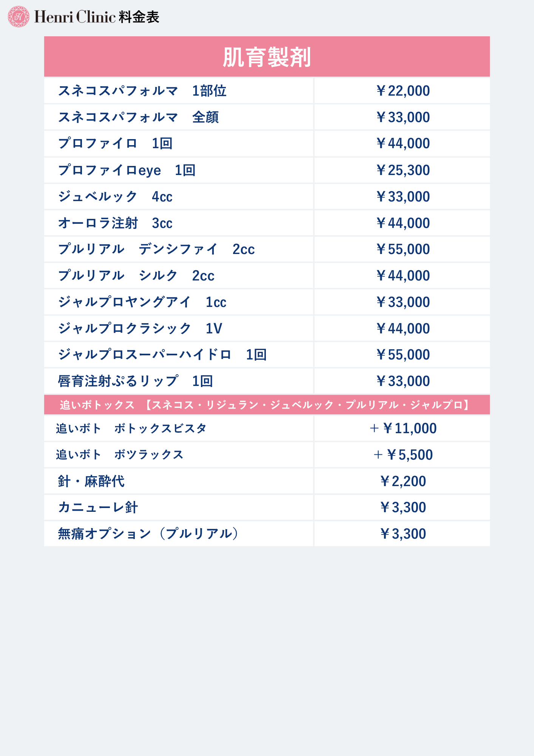The width and height of the screenshot is (534, 756).
Task: Click the ￥25,300 price
Action: pyautogui.click(x=403, y=170)
